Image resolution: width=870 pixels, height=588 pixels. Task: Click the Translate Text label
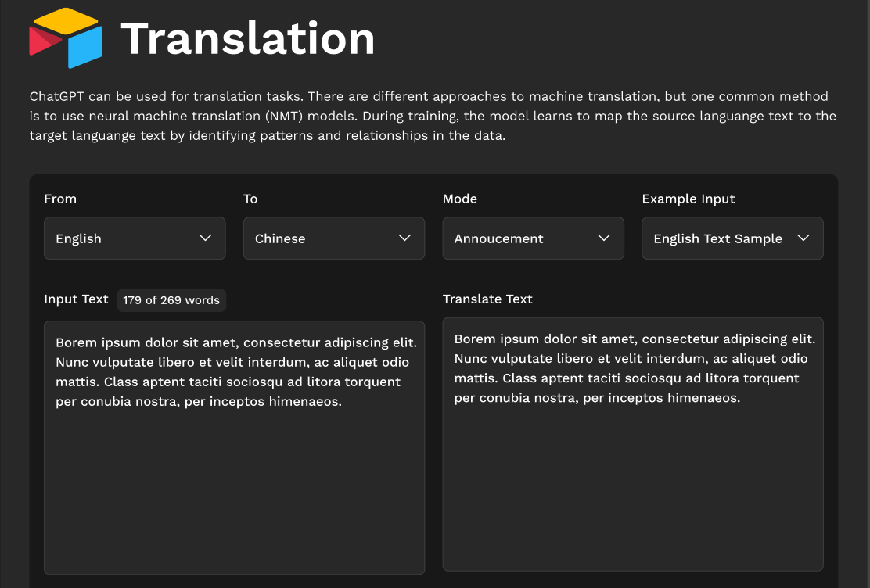(x=487, y=299)
